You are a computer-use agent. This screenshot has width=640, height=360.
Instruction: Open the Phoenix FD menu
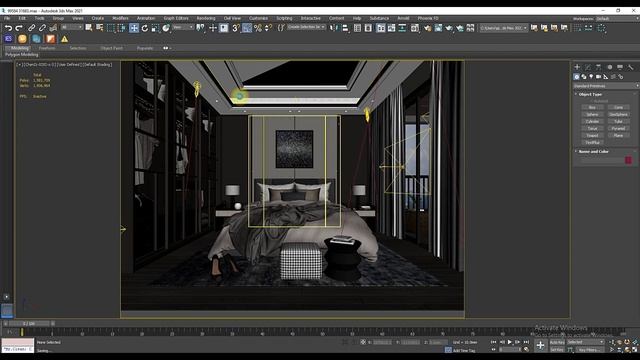[428, 18]
